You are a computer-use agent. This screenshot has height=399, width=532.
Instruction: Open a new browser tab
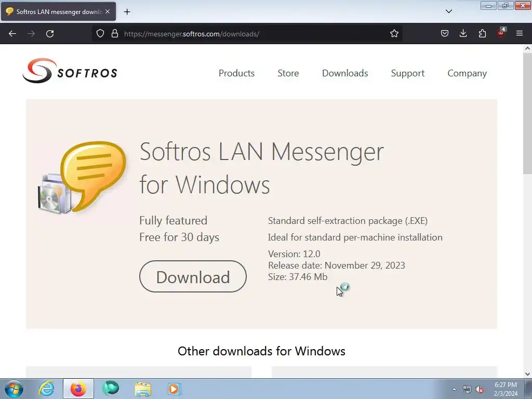pos(127,12)
